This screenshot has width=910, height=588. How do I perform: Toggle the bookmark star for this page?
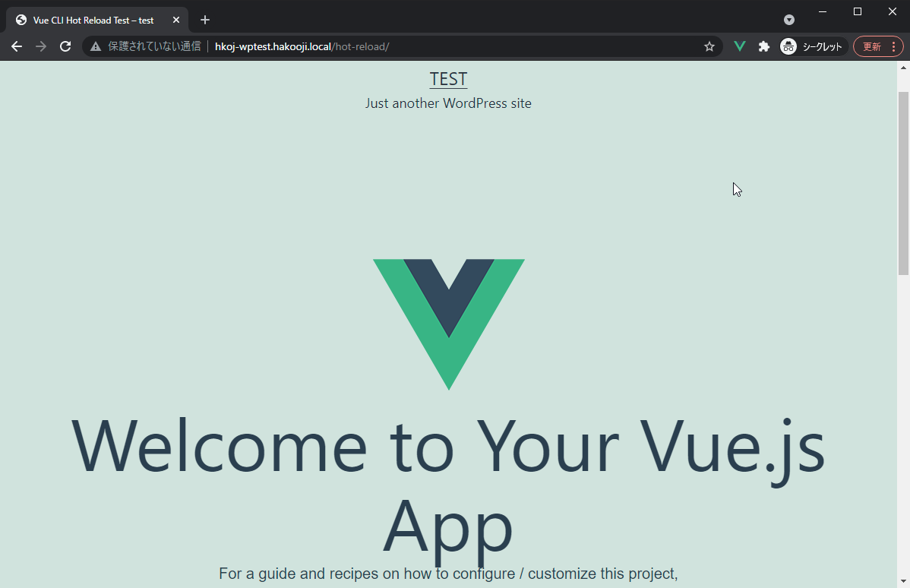click(x=709, y=46)
